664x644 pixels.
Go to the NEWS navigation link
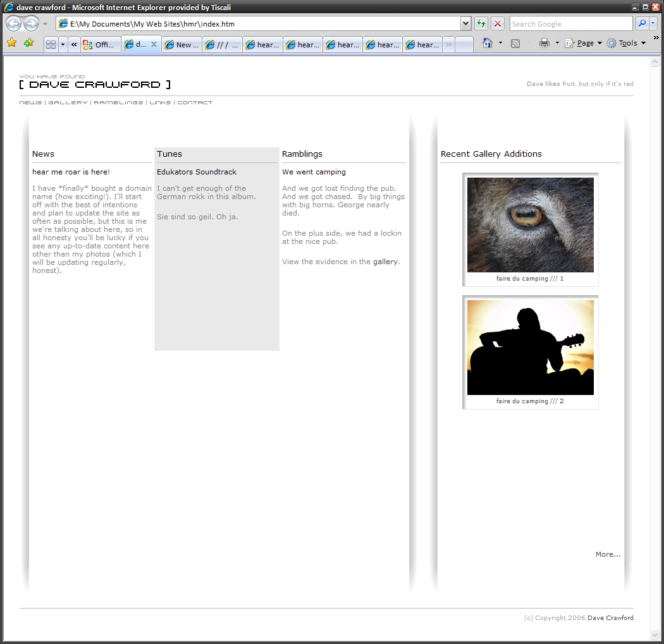[x=30, y=102]
